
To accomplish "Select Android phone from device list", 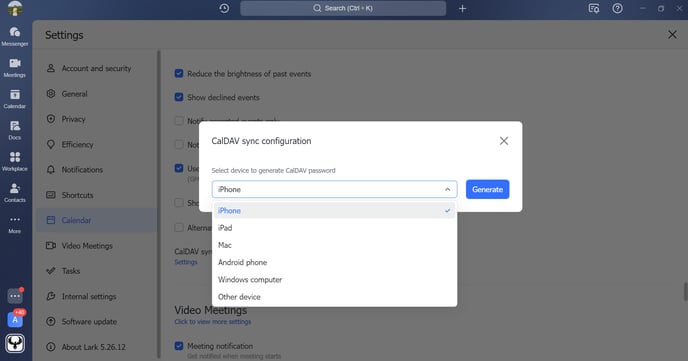I will tap(334, 262).
